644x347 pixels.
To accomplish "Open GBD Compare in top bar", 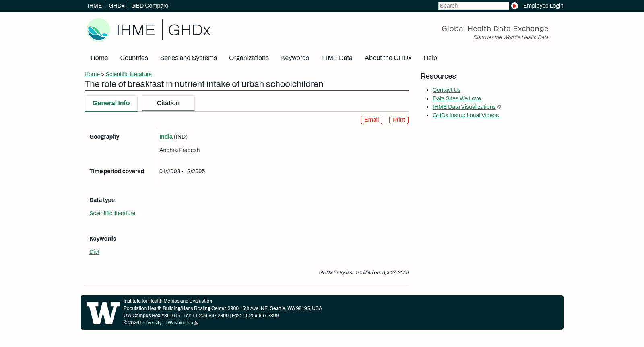I will (150, 6).
